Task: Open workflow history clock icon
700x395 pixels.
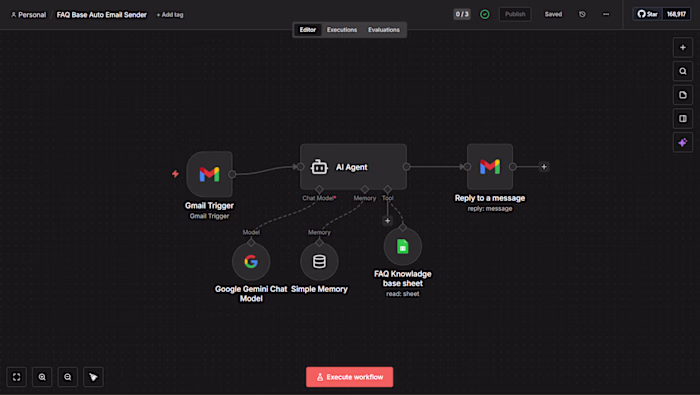Action: click(582, 14)
